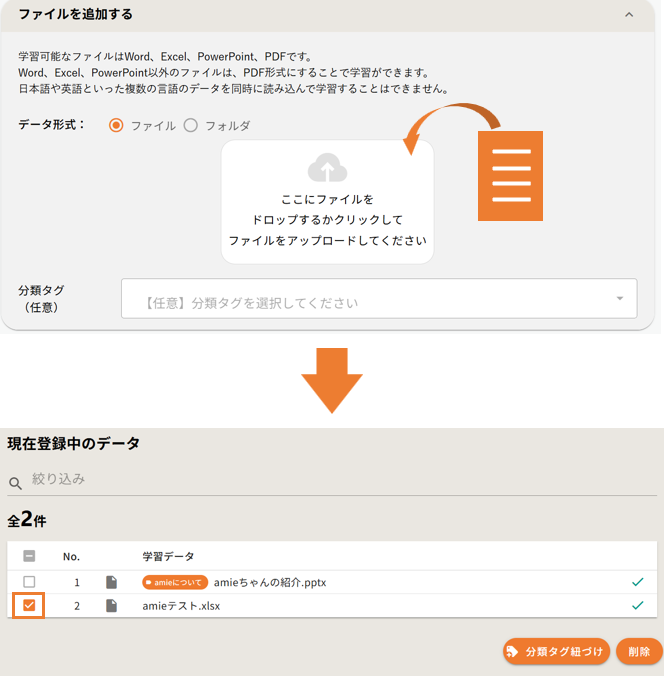Click green checkmark on amieテスト.xlsx row

[x=637, y=605]
